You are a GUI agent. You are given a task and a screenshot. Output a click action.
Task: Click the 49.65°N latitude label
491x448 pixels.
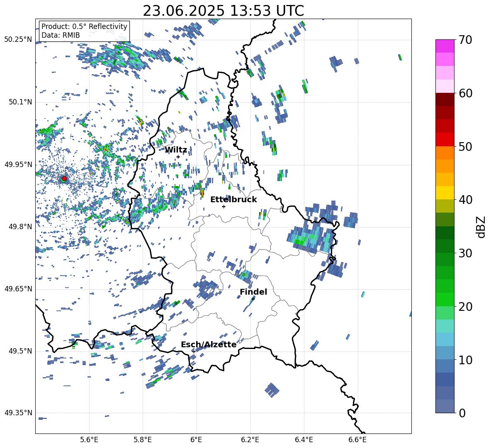[x=18, y=288]
